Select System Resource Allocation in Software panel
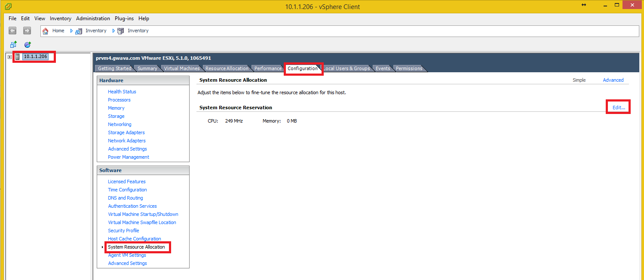Viewport: 644px width, 280px height. [x=136, y=247]
